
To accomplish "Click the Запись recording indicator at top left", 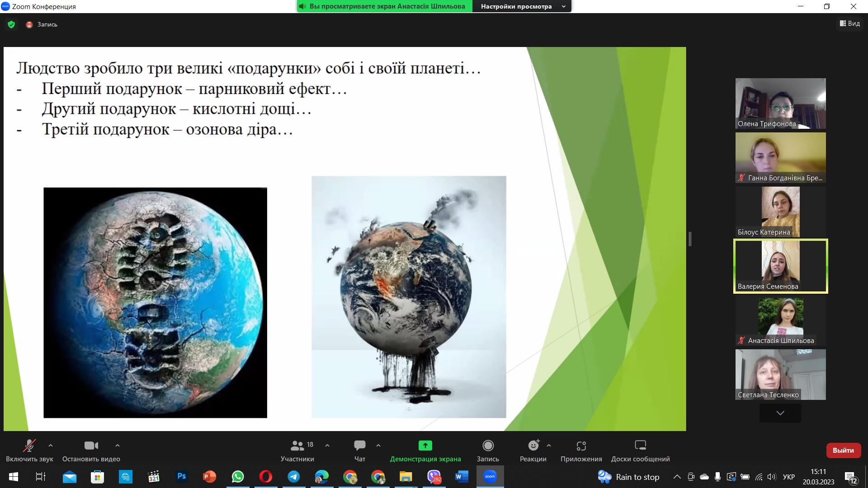I will point(42,24).
